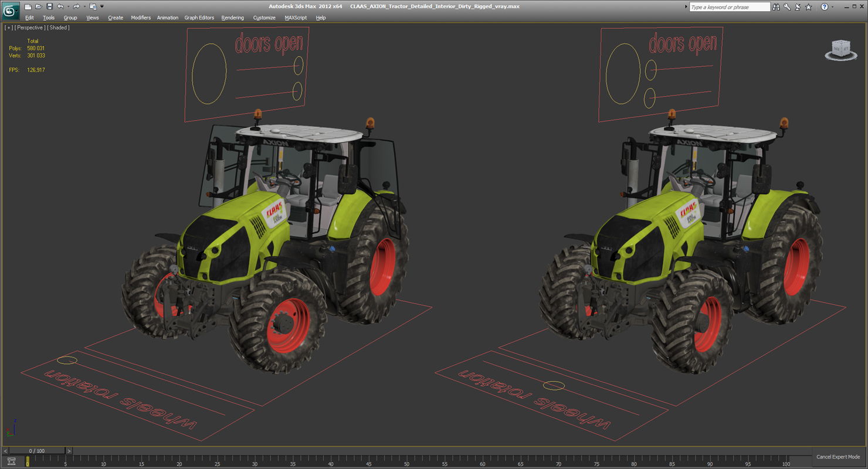Expand the quick access toolbar customize arrow
868x469 pixels.
(x=102, y=7)
